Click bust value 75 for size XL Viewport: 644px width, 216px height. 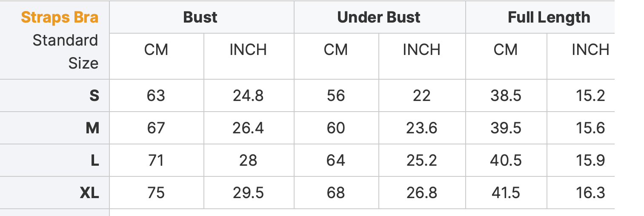[156, 193]
